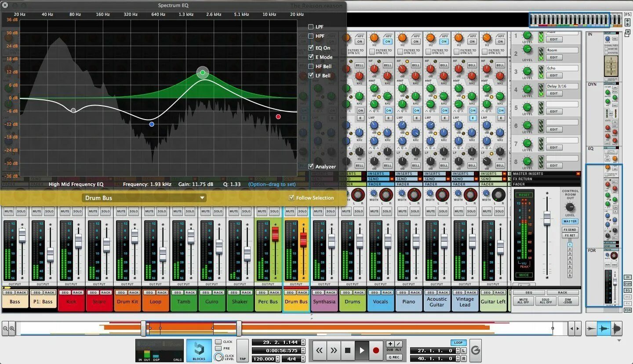This screenshot has height=364, width=633.
Task: Toggle the Follow Selection checkbox
Action: point(291,198)
